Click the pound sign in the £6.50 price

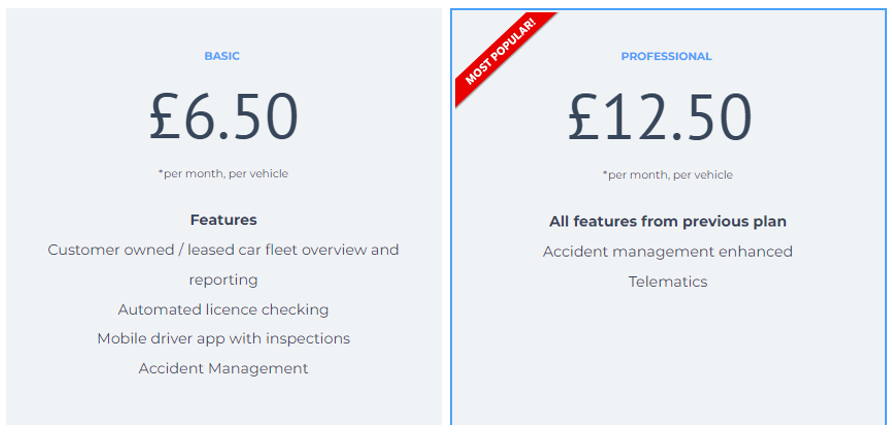165,117
